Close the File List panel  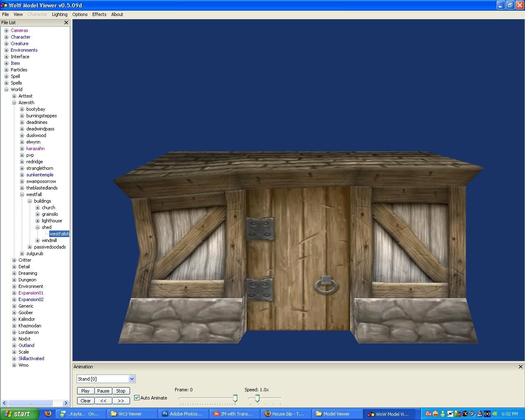pos(66,23)
